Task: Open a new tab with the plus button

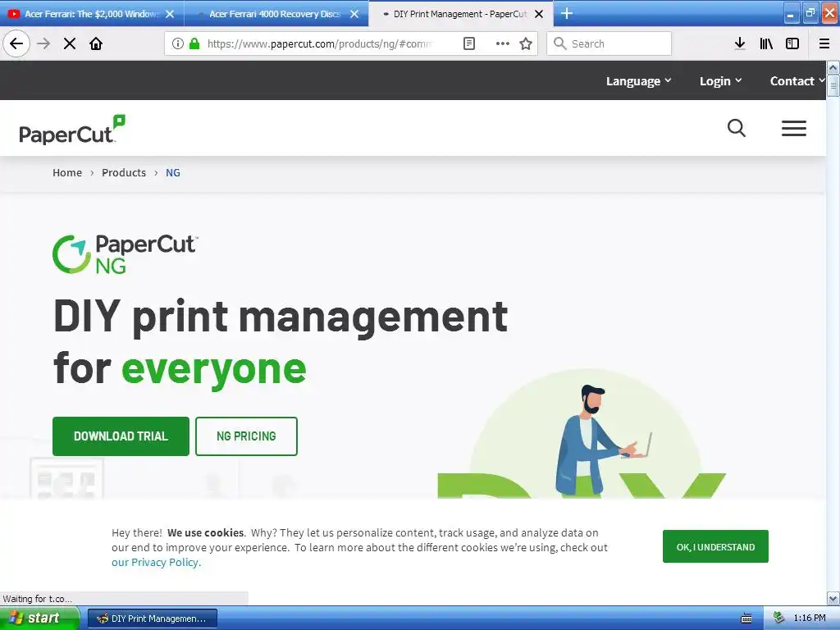Action: click(567, 13)
